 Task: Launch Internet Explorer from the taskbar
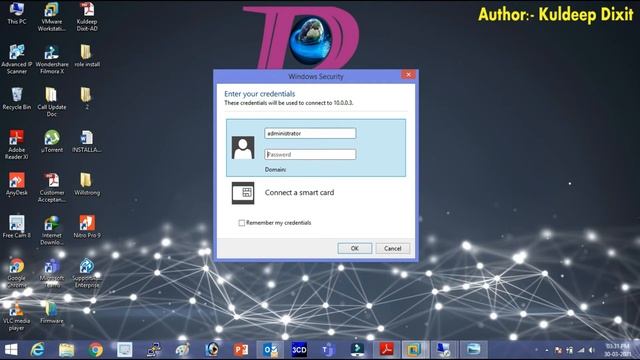[x=38, y=350]
